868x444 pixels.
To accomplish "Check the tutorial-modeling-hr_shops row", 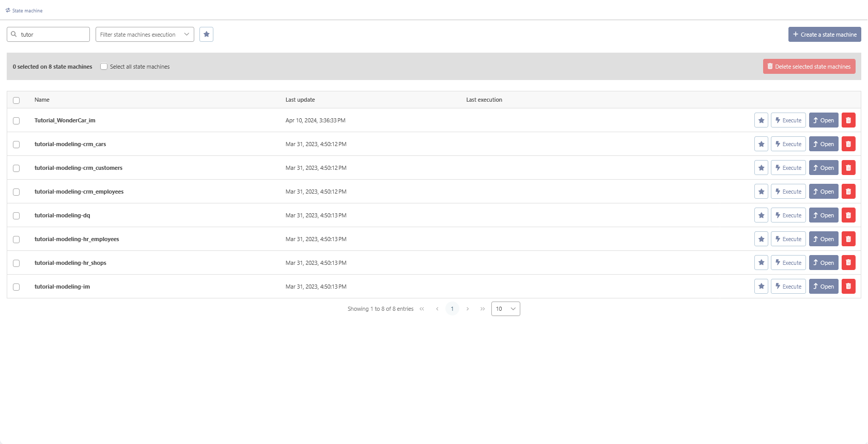I will pos(16,263).
